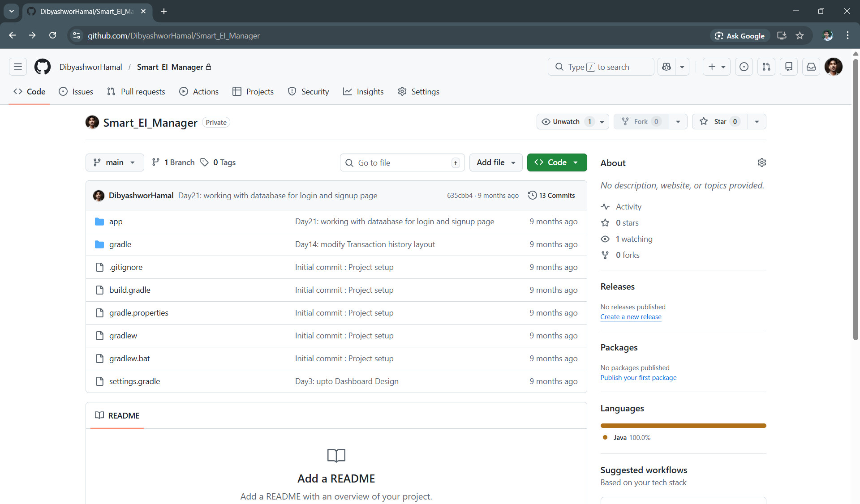The width and height of the screenshot is (860, 504).
Task: Open the hamburger navigation menu
Action: click(18, 67)
